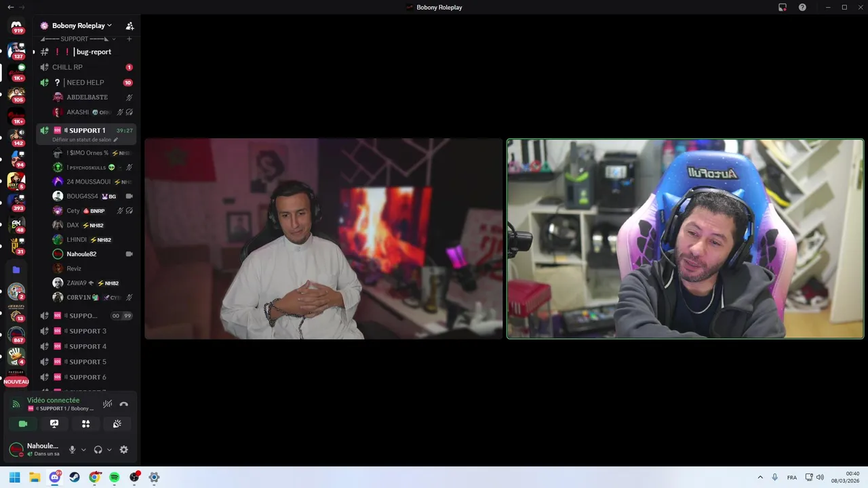Open server with 867 notification badge
This screenshot has height=488, width=868.
16,335
